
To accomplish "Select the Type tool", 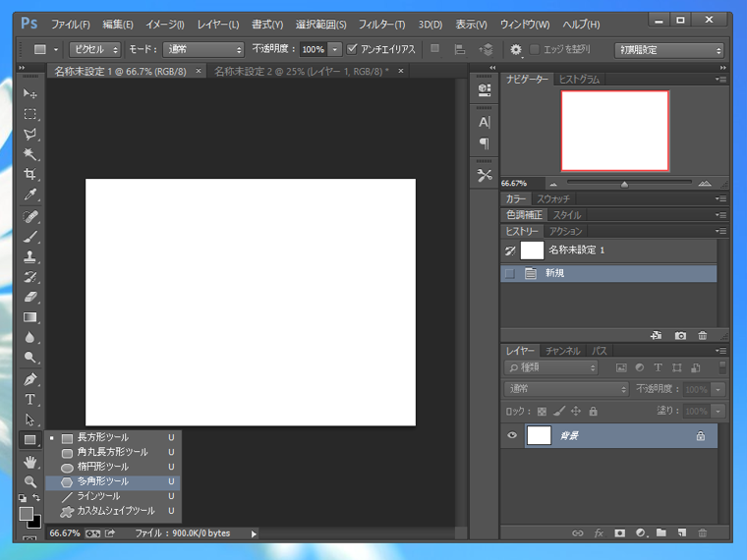I will pyautogui.click(x=30, y=399).
